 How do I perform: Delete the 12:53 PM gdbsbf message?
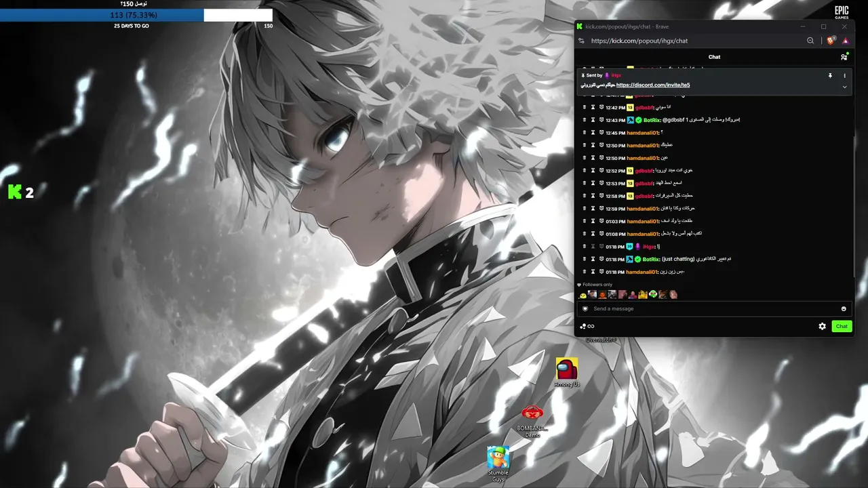click(585, 183)
